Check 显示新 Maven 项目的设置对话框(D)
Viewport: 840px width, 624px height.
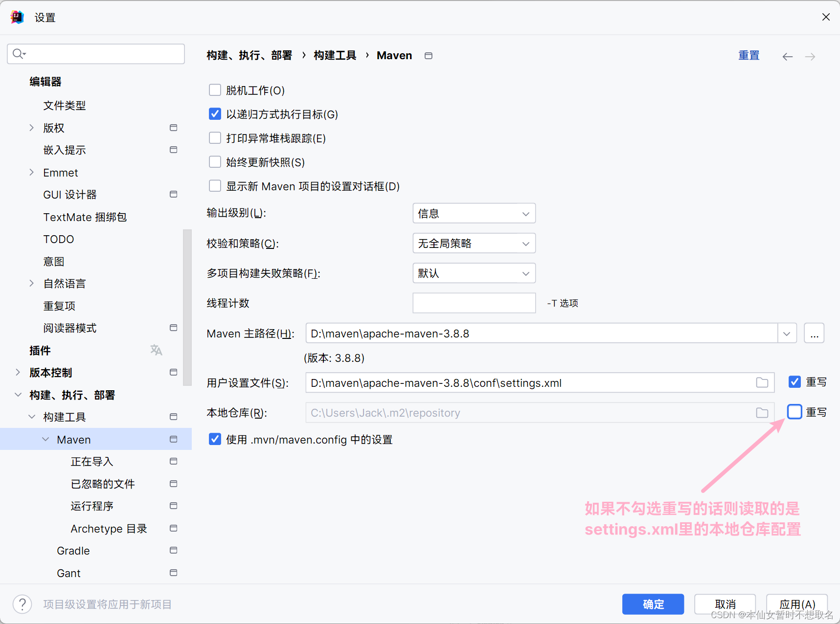(215, 186)
